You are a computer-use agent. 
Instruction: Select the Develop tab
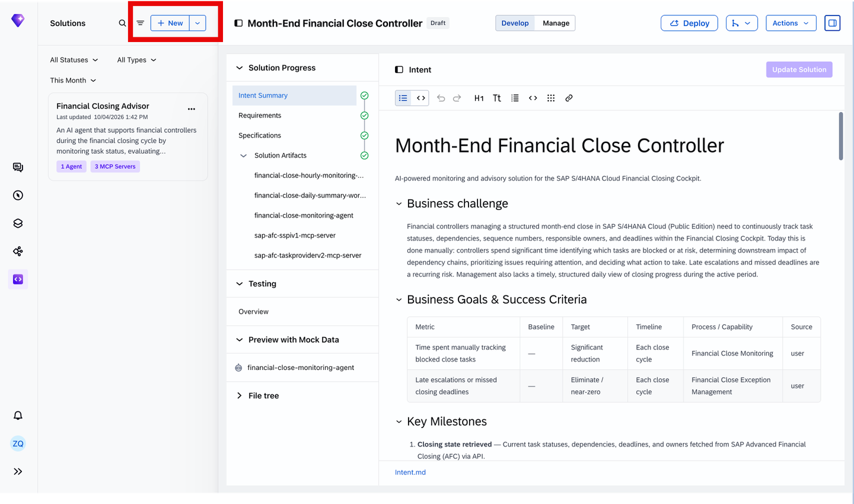[x=515, y=23]
